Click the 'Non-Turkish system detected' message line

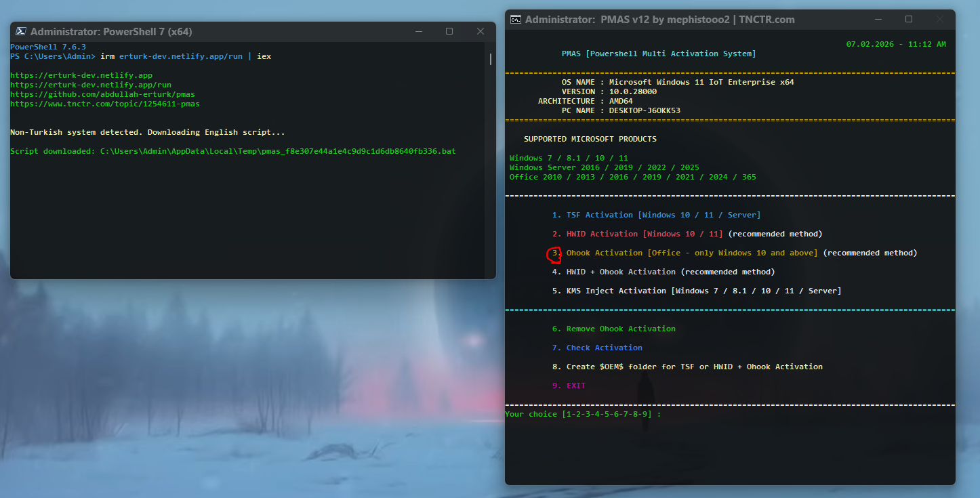click(148, 132)
